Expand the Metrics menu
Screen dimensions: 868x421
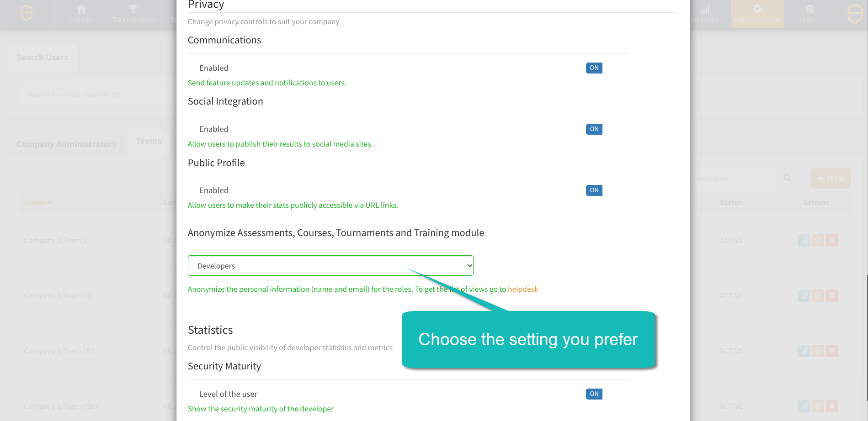coord(704,14)
